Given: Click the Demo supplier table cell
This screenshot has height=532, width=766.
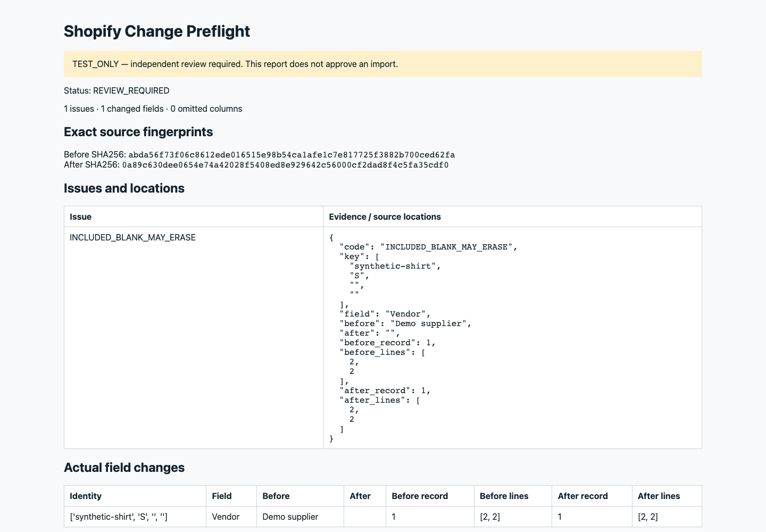Looking at the screenshot, I should pyautogui.click(x=300, y=517).
